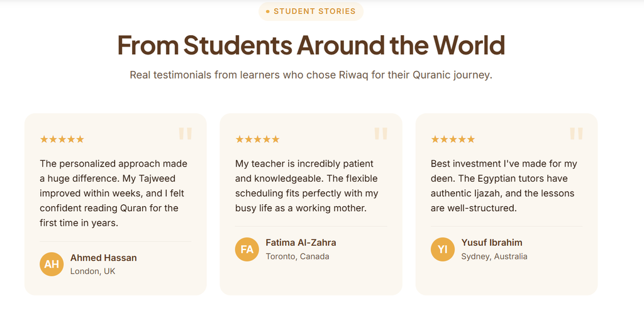Click the real testimonials subtitle text
644x318 pixels.
311,75
